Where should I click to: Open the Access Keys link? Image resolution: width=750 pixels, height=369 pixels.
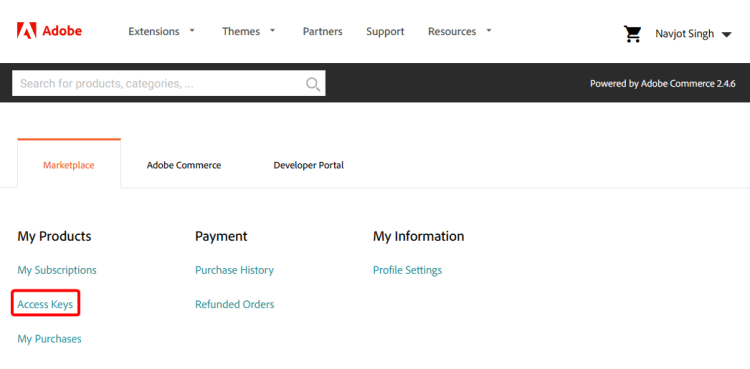[45, 304]
